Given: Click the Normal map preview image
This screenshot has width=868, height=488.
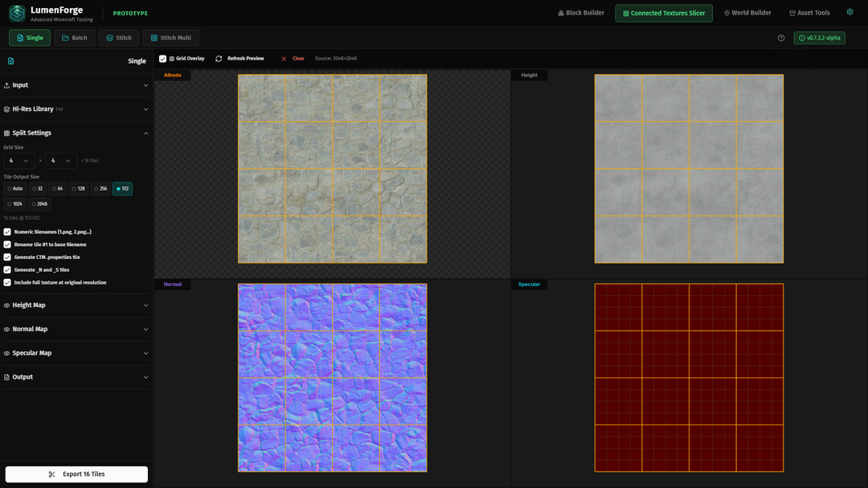Looking at the screenshot, I should coord(332,377).
